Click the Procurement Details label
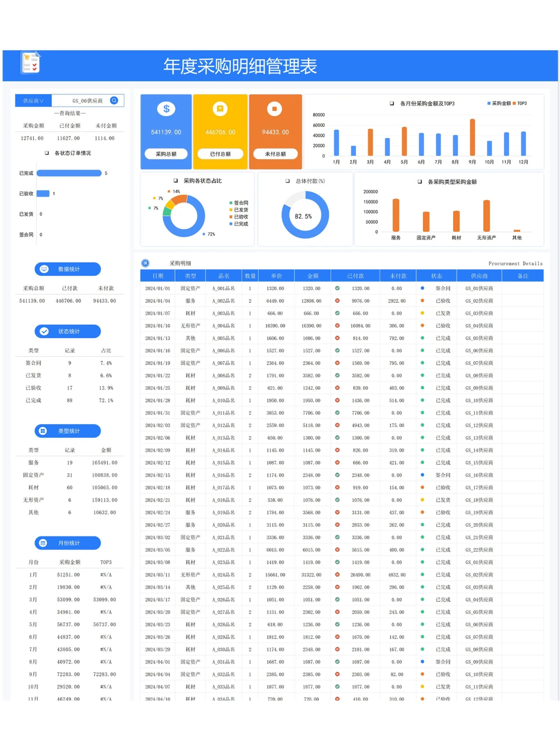560x748 pixels. (x=515, y=263)
